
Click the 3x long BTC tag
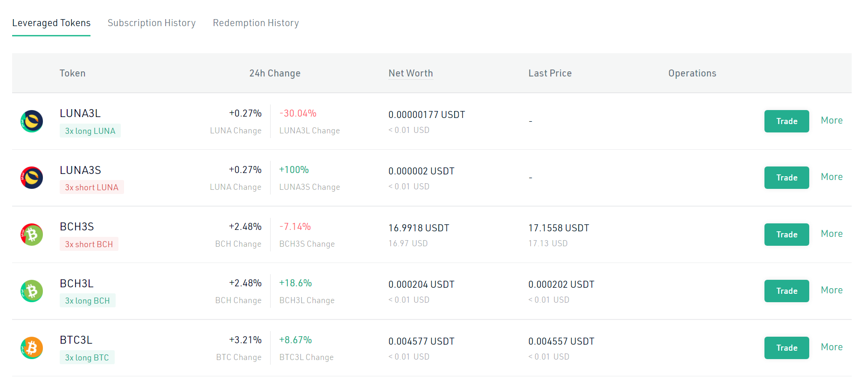[87, 358]
